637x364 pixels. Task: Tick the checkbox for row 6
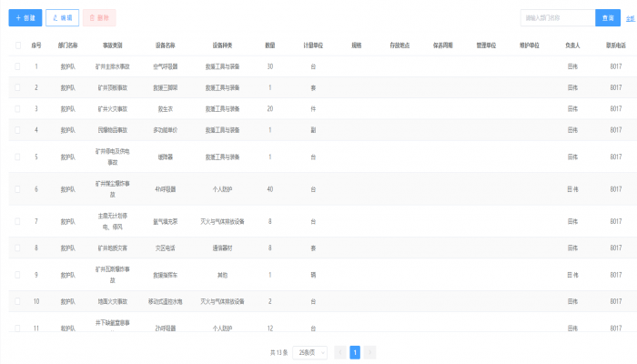[17, 189]
